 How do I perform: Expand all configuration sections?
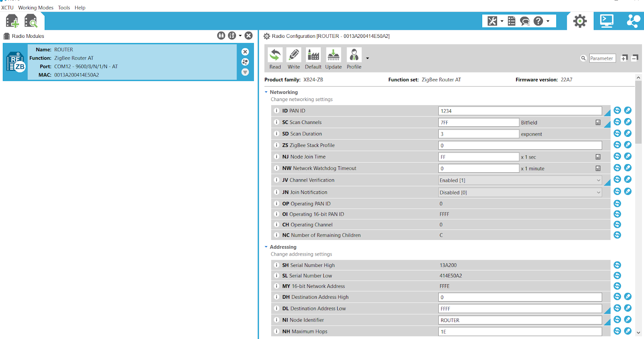click(x=624, y=58)
